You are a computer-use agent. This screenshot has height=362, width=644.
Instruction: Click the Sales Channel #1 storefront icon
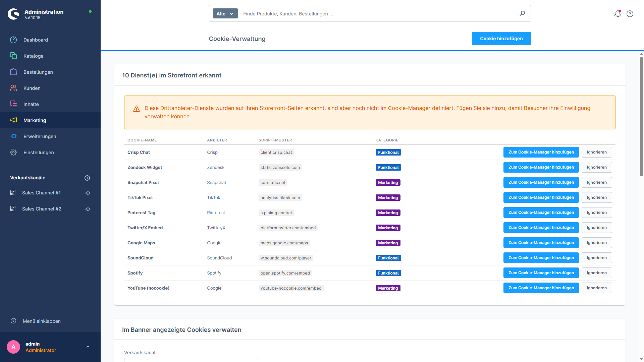[x=13, y=193]
